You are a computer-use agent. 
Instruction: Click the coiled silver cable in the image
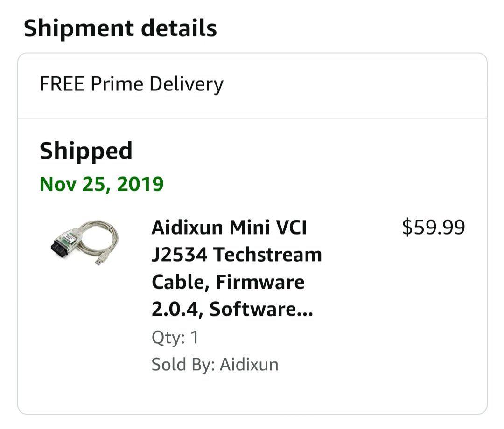(98, 238)
